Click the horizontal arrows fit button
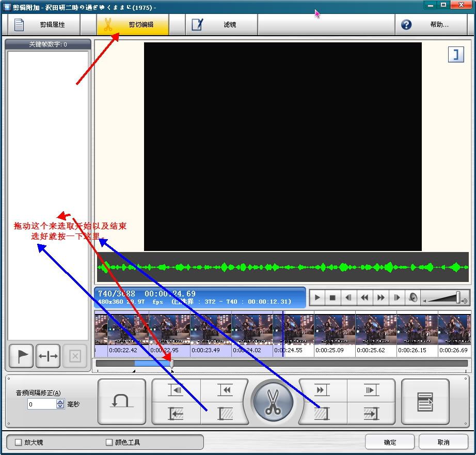Viewport: 476px width, 455px height. coord(48,356)
